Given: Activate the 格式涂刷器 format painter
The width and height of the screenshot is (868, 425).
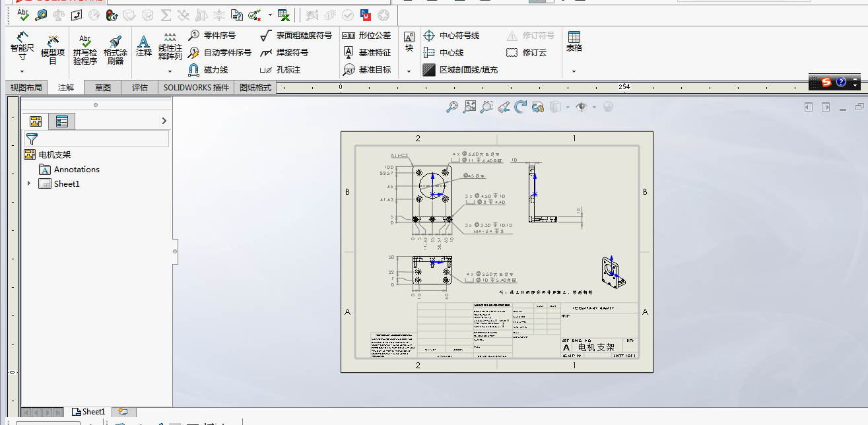Looking at the screenshot, I should tap(116, 49).
